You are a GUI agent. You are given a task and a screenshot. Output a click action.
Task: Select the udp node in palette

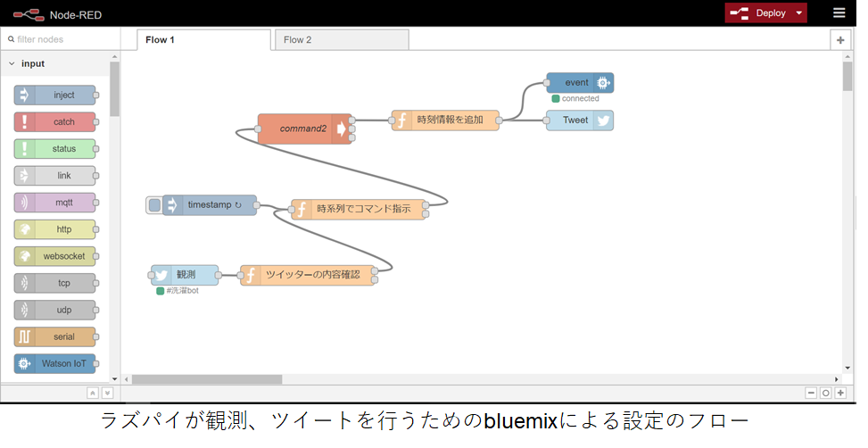coord(54,310)
